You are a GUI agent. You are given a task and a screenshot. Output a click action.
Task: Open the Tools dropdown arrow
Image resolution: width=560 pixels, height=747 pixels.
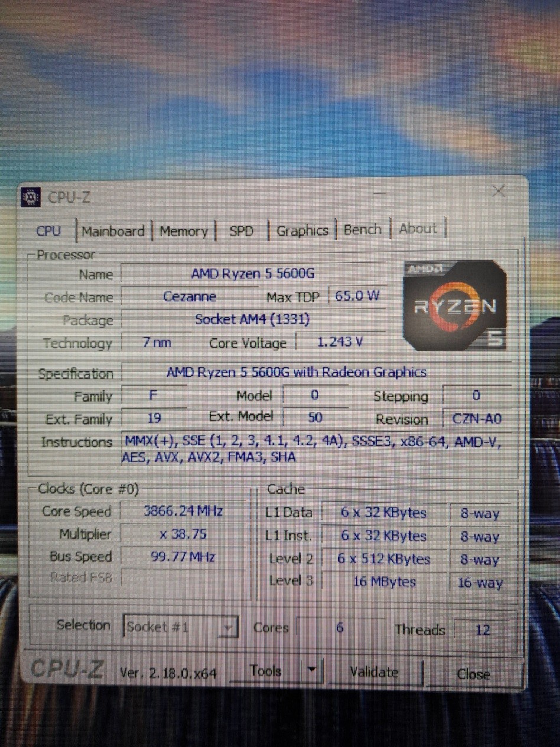312,671
